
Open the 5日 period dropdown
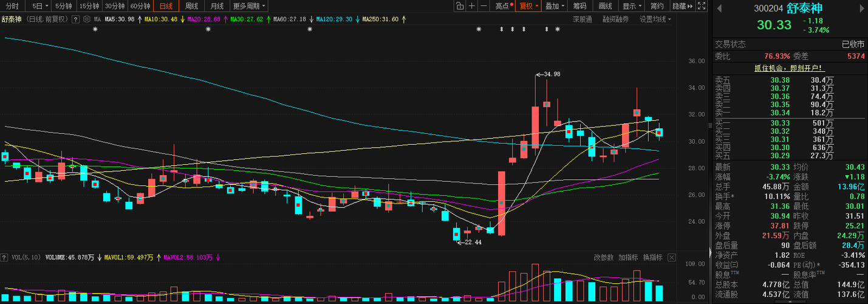click(40, 6)
